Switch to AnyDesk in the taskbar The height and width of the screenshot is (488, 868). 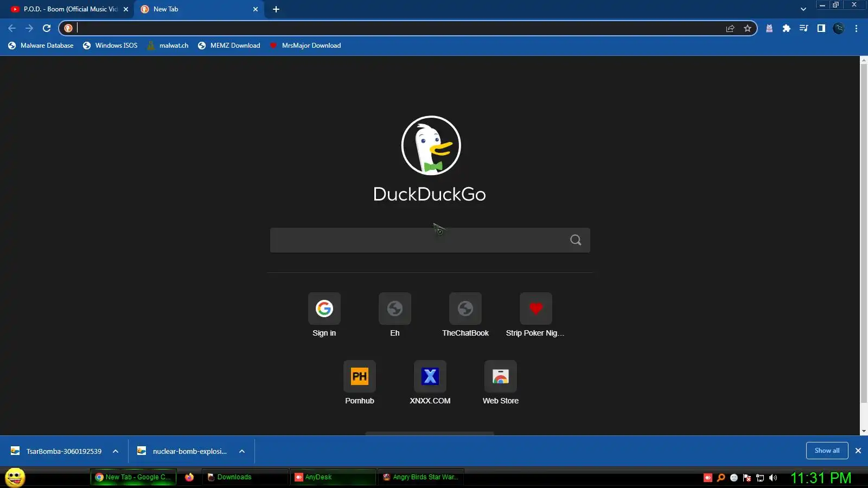point(333,477)
